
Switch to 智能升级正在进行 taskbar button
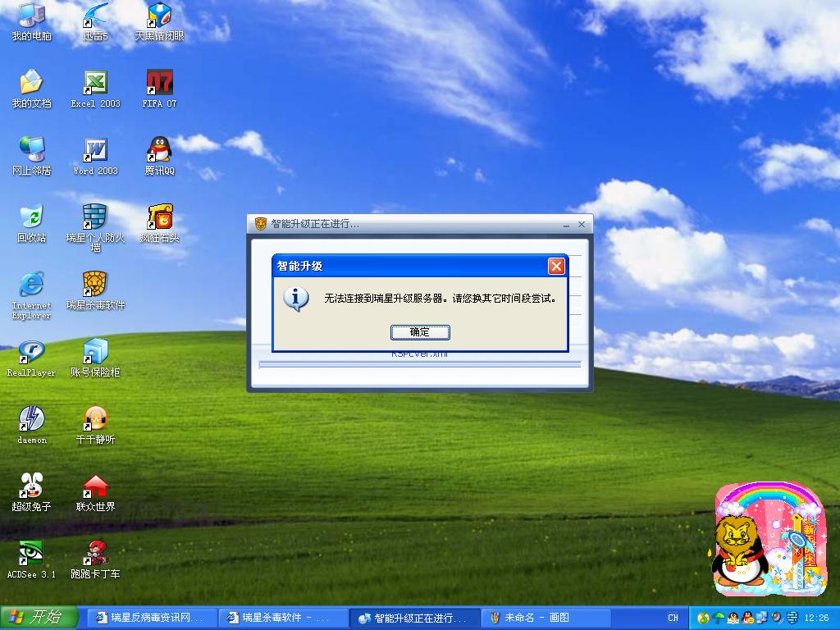tap(414, 619)
